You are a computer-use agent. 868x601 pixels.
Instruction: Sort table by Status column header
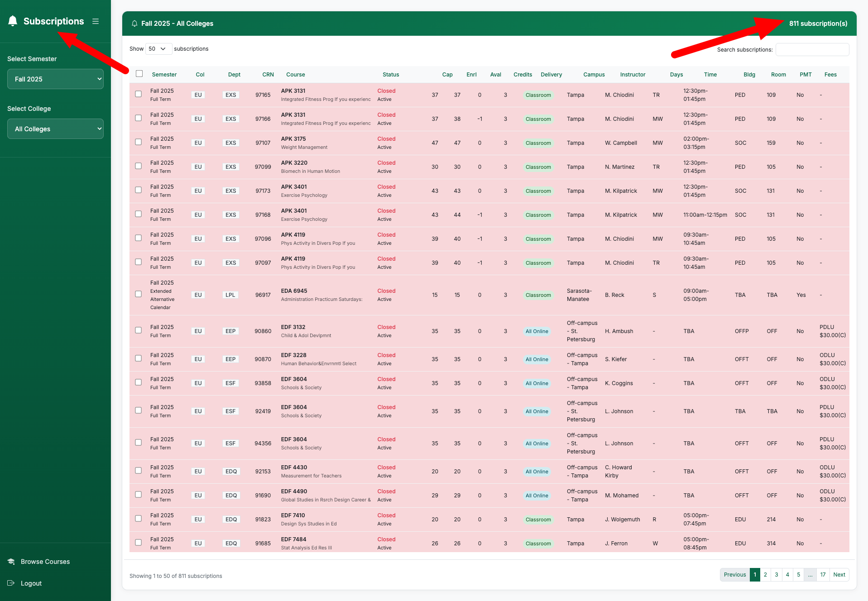391,75
